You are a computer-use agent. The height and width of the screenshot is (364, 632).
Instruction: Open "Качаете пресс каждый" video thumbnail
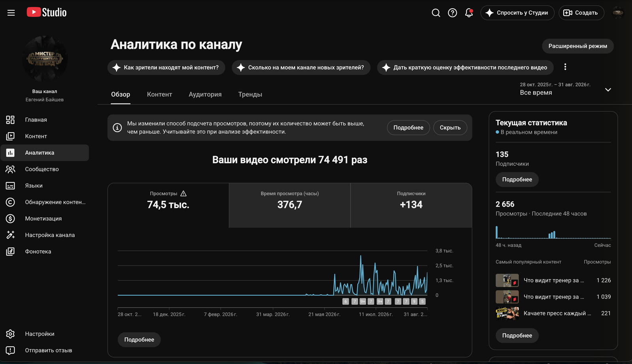507,313
